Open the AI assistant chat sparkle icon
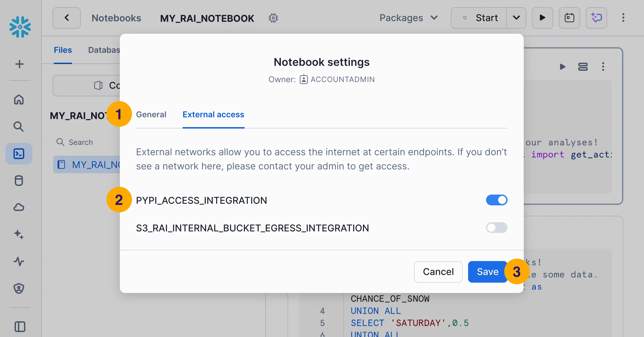644x337 pixels. [596, 18]
